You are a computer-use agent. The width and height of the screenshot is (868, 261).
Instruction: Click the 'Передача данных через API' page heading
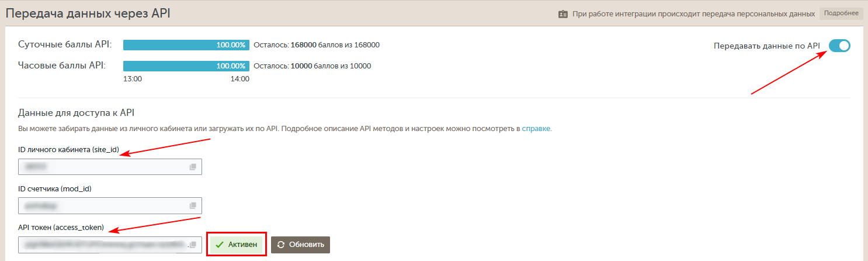(88, 13)
